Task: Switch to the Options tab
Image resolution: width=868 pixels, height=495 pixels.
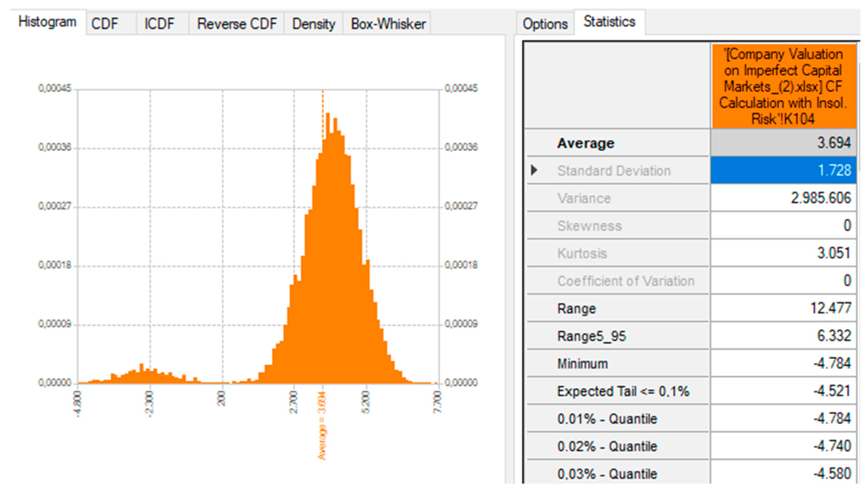Action: 545,24
